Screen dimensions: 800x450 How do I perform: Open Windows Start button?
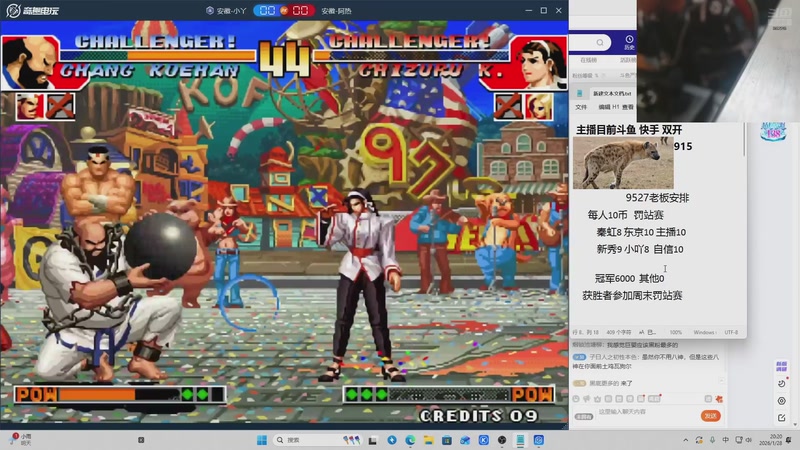[x=262, y=440]
